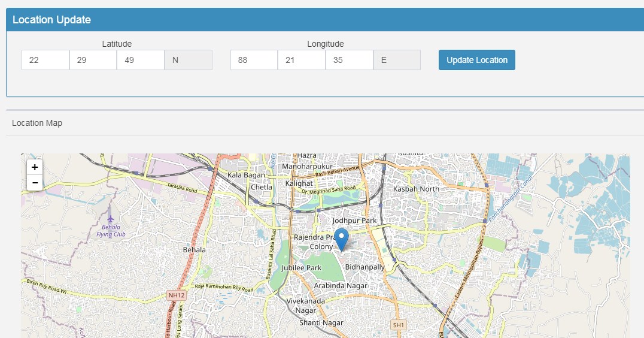
Task: Click the NH12 highway shield on map
Action: [175, 295]
